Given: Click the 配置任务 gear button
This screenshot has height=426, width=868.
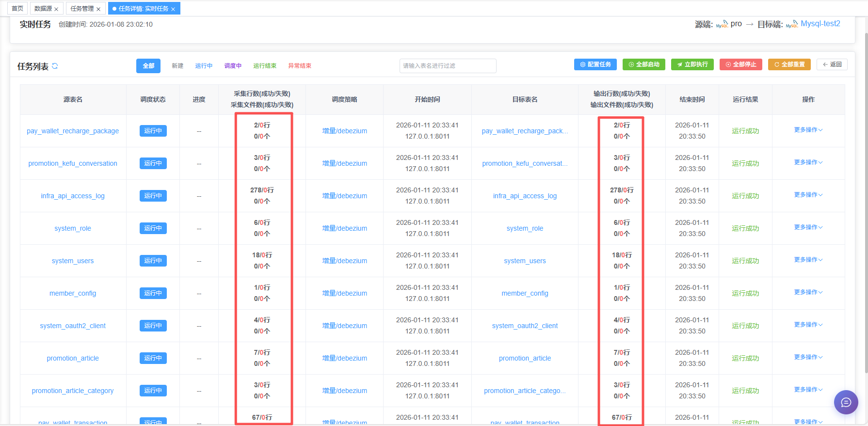Looking at the screenshot, I should coord(595,64).
